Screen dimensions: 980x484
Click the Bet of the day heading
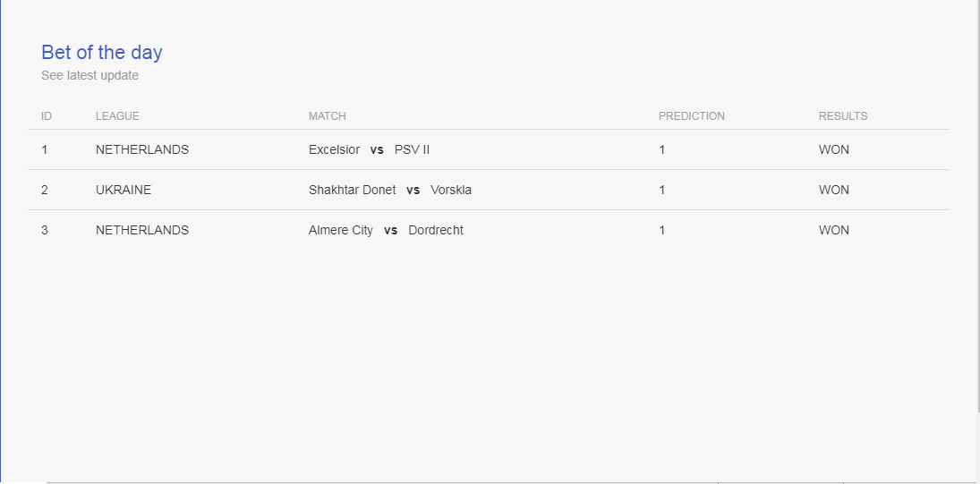102,53
